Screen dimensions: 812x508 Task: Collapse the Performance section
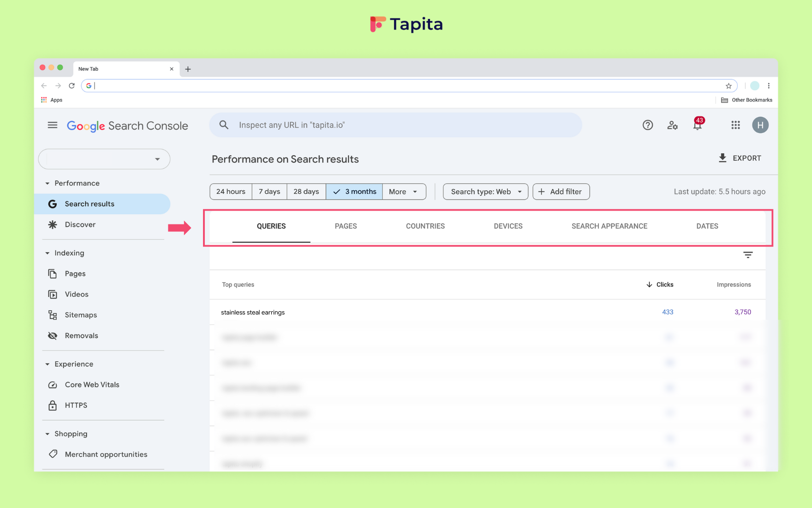click(x=72, y=183)
